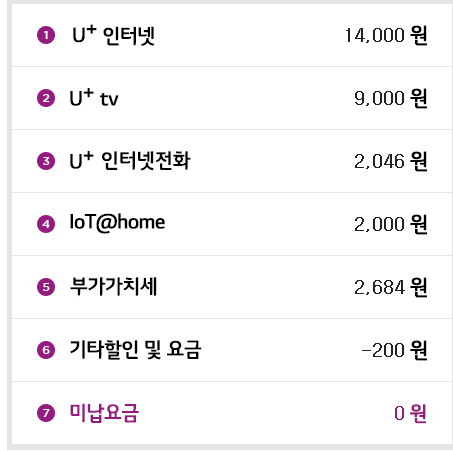This screenshot has width=453, height=451.
Task: Click the 부가가치세 label
Action: tap(113, 287)
